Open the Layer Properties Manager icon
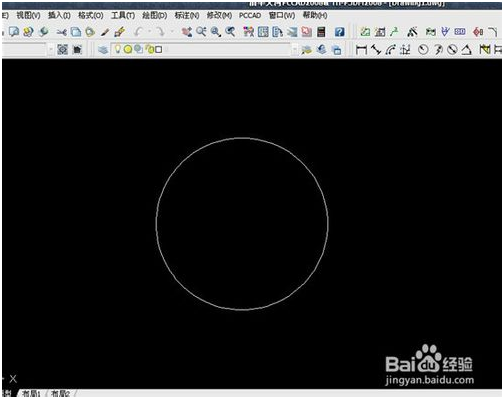 point(103,50)
